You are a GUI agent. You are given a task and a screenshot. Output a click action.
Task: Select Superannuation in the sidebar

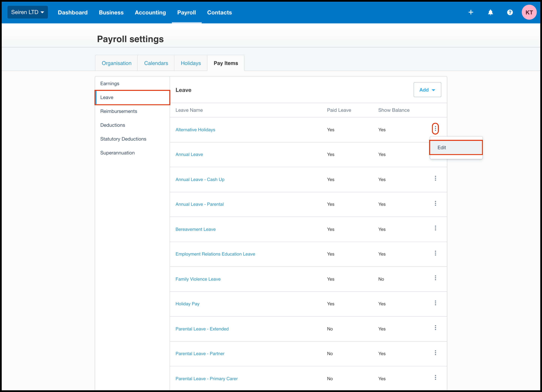[x=117, y=153]
